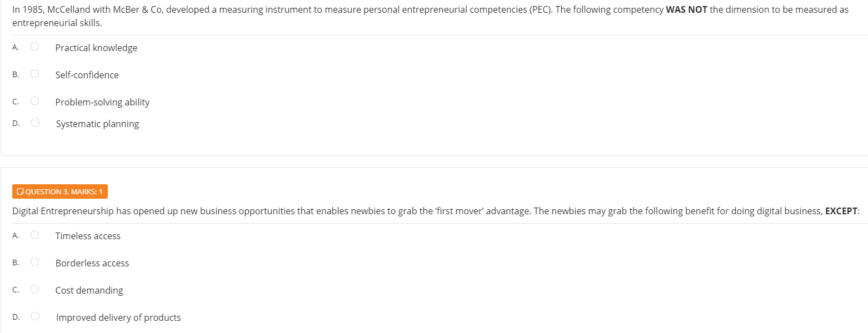868x333 pixels.
Task: Click the 'Self-confidence' answer text
Action: click(x=87, y=75)
